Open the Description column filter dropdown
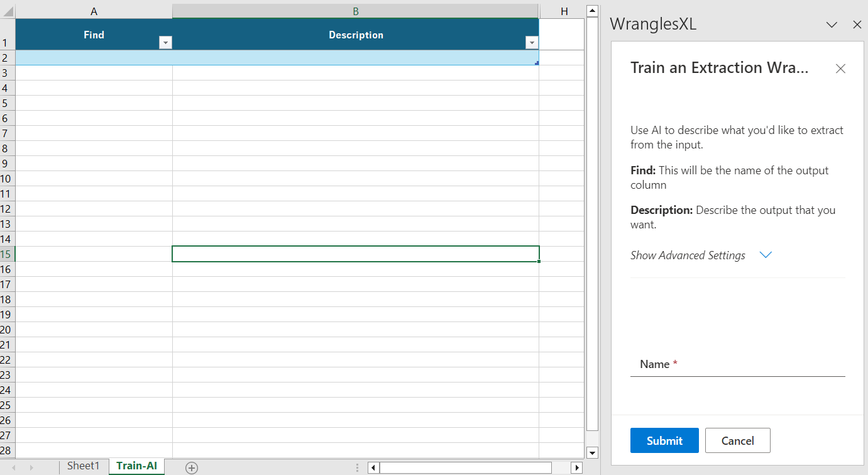The height and width of the screenshot is (475, 868). pos(532,42)
